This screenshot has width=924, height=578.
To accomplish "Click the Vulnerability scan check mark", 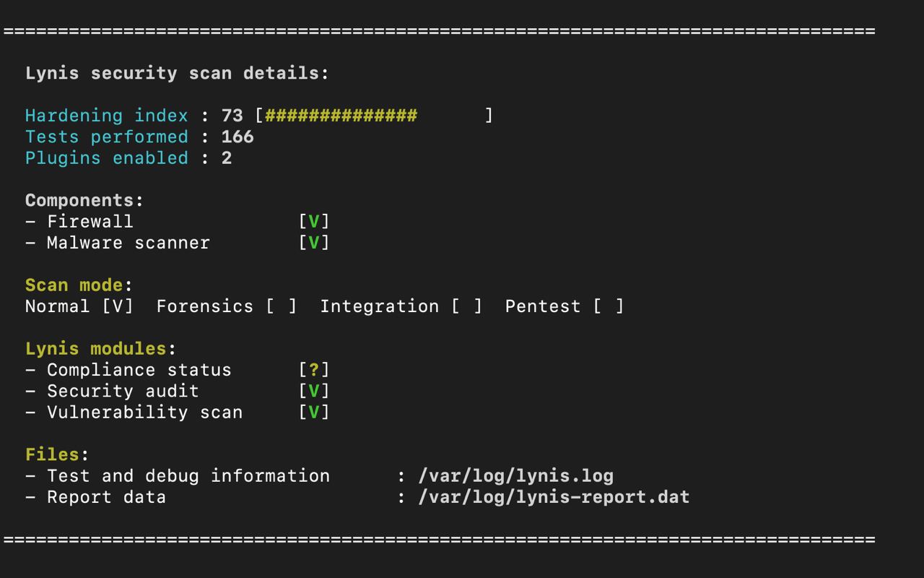I will (314, 413).
